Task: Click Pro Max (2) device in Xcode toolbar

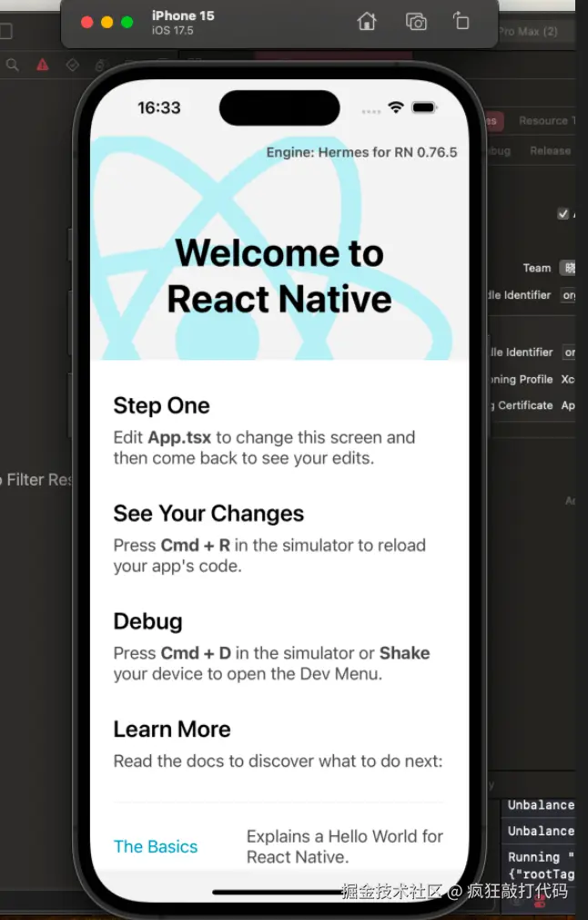Action: (528, 31)
